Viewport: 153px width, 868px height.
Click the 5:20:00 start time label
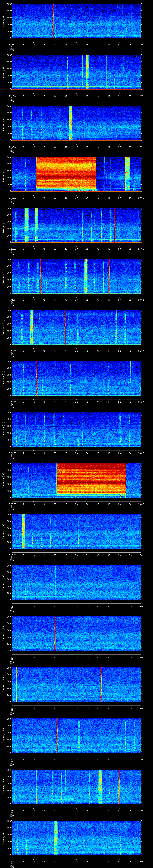[12, 249]
